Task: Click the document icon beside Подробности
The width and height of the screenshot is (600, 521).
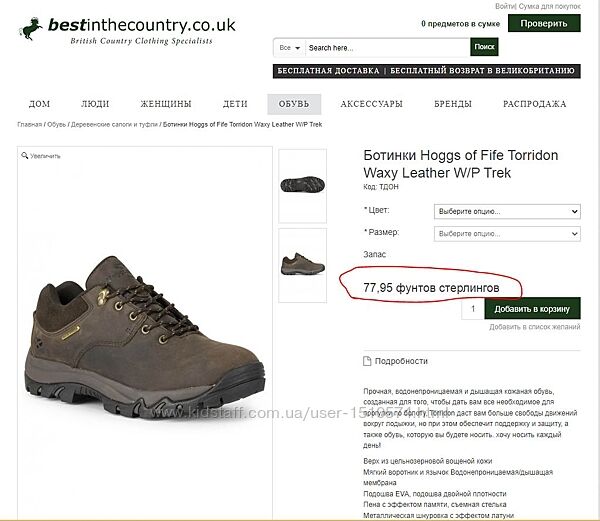Action: [x=367, y=361]
